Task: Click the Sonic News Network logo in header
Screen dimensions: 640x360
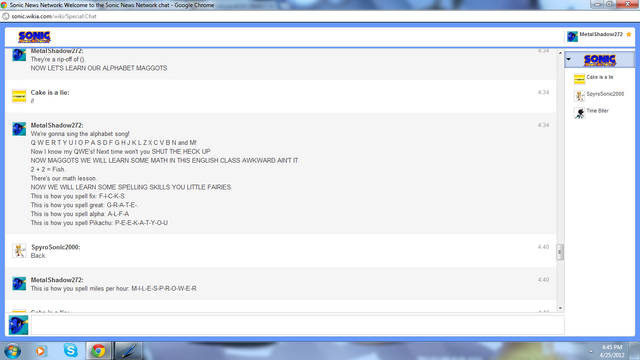Action: (x=34, y=37)
